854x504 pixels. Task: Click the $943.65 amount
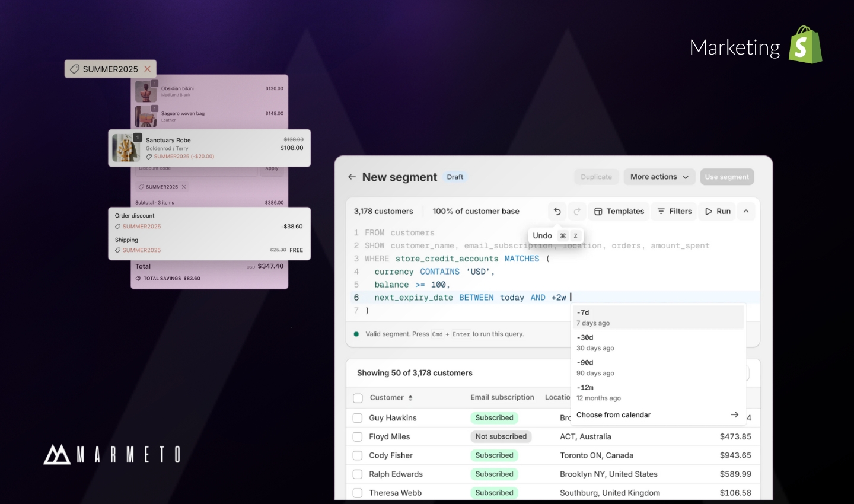click(x=735, y=455)
